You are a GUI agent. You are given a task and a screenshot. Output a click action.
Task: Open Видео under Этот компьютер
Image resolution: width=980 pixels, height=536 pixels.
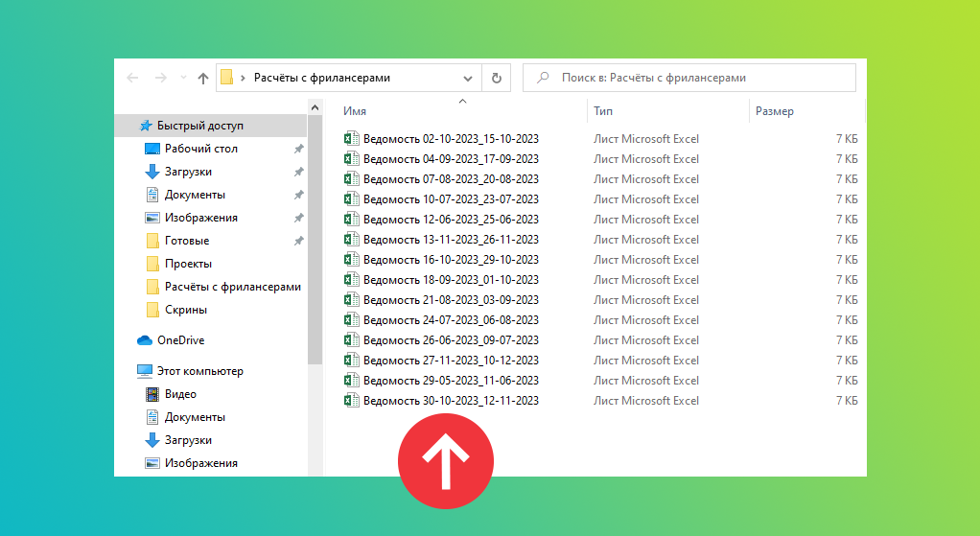coord(180,394)
